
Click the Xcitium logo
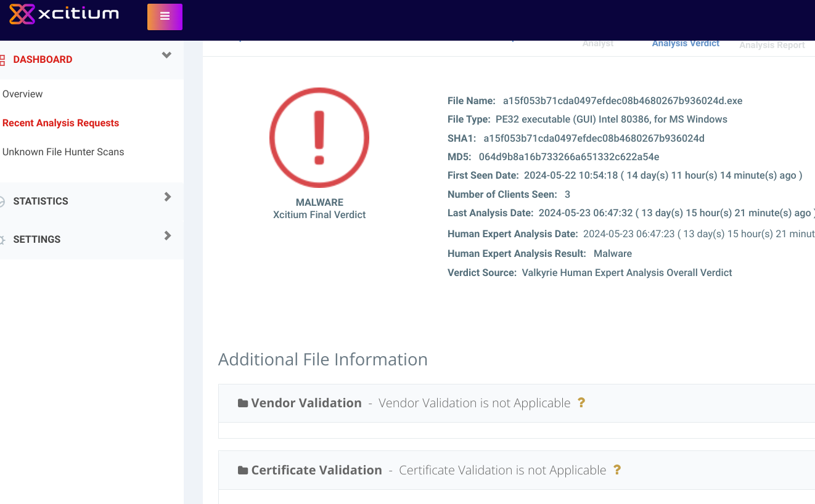64,14
